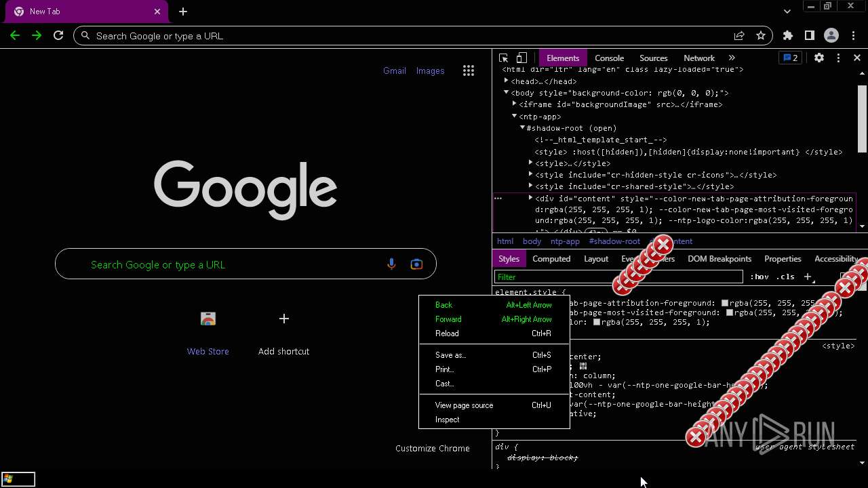This screenshot has height=488, width=868.
Task: Expand the head element node
Action: click(x=507, y=81)
